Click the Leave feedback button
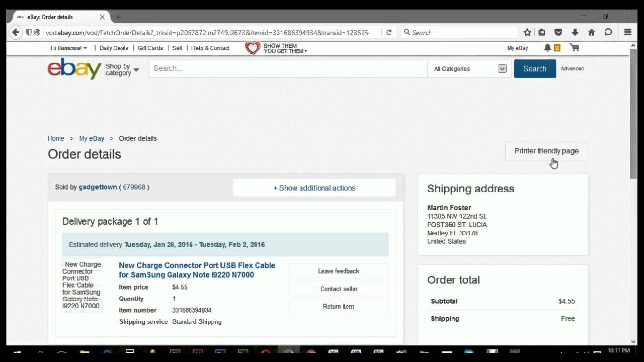 [x=339, y=271]
